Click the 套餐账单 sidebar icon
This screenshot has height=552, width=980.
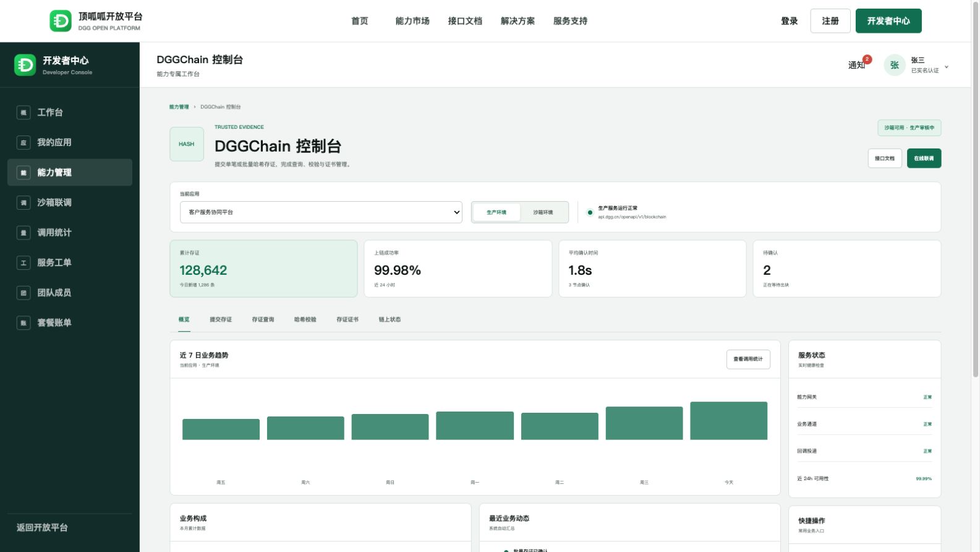(x=23, y=323)
